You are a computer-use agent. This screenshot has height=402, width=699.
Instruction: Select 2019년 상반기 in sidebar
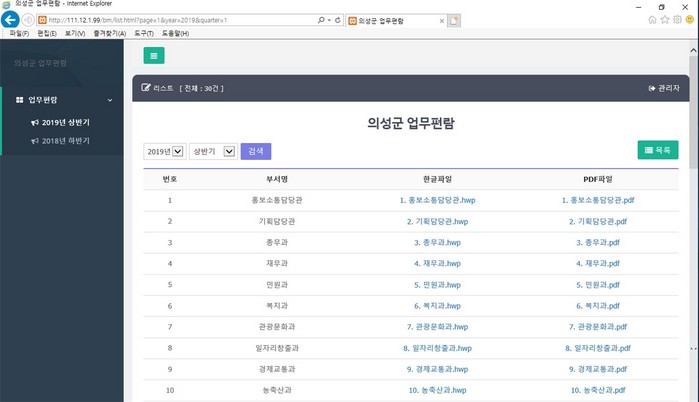65,123
